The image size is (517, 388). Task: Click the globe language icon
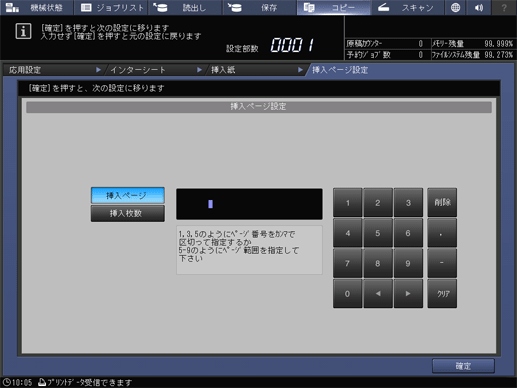pos(455,7)
